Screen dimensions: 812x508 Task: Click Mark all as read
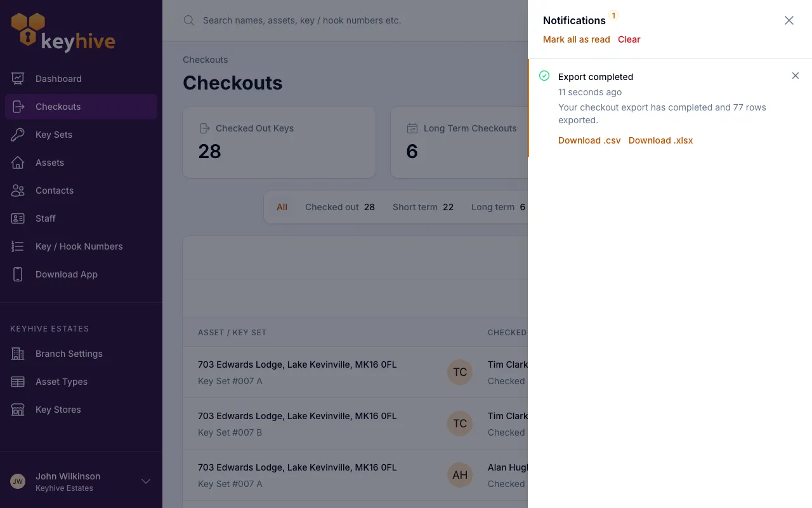pyautogui.click(x=577, y=39)
